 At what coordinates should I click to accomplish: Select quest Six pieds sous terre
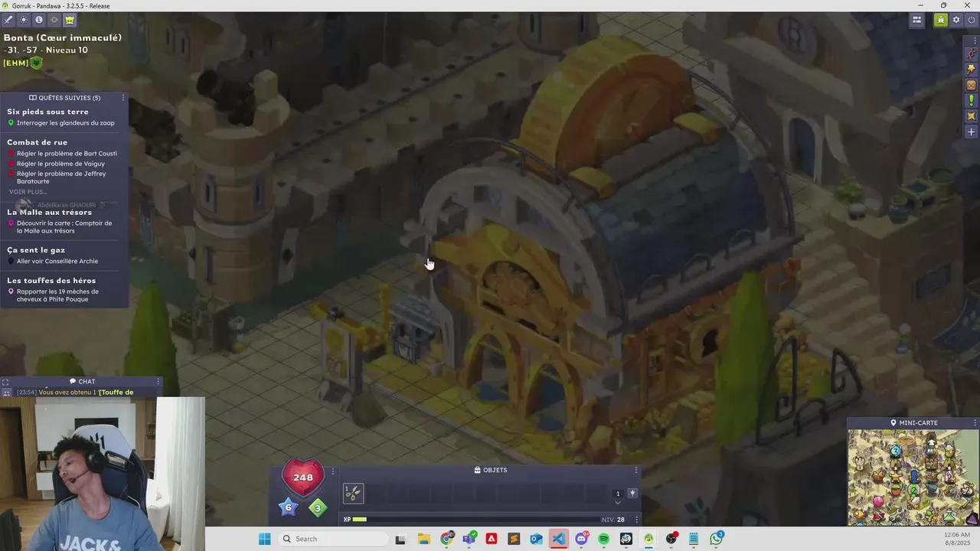[x=47, y=112]
